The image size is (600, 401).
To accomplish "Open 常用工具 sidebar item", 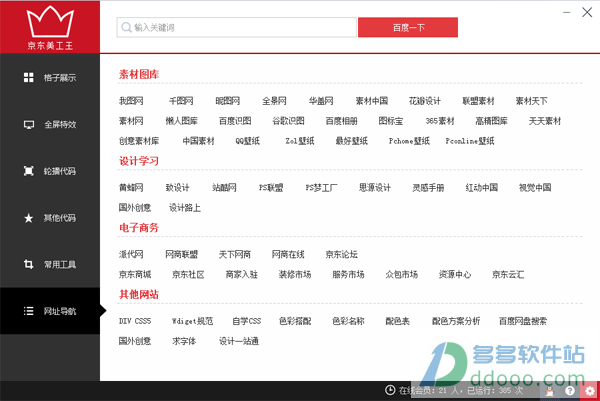I will (50, 264).
